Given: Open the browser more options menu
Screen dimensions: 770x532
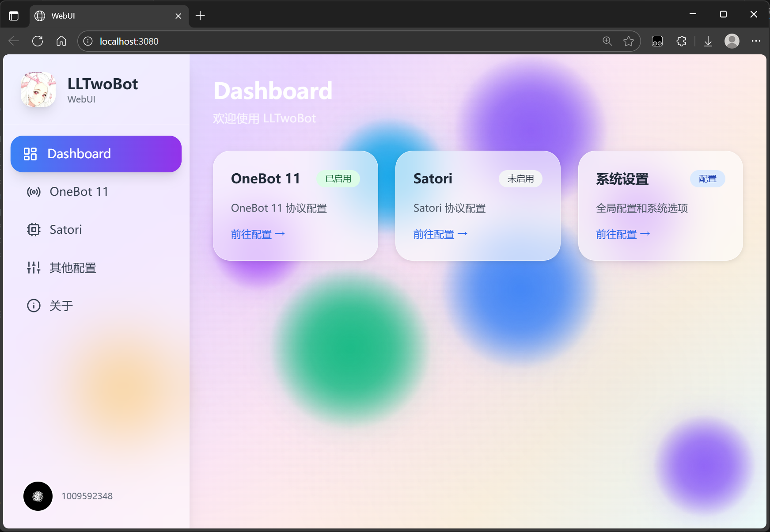Looking at the screenshot, I should 756,41.
